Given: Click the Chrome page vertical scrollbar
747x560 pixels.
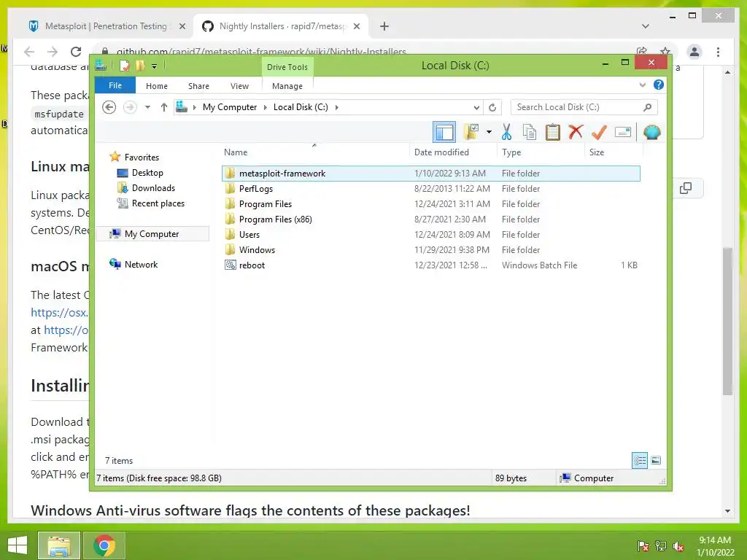Looking at the screenshot, I should (727, 321).
